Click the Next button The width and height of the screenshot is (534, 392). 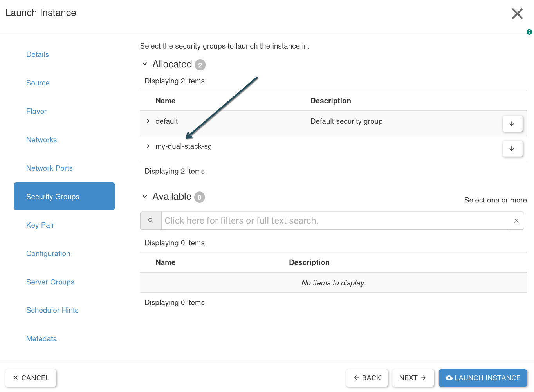point(413,378)
